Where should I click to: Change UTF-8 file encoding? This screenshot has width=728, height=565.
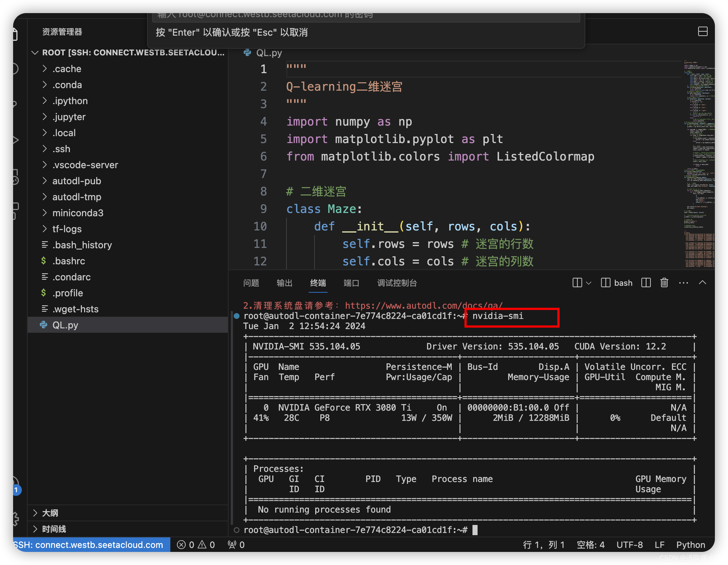coord(629,545)
